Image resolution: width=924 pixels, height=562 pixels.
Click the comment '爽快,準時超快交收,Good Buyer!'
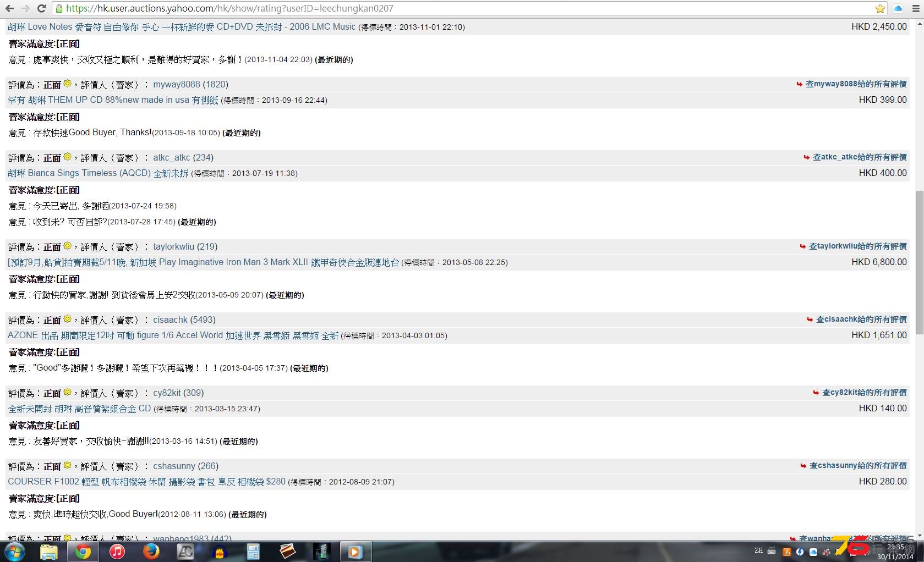pyautogui.click(x=95, y=514)
